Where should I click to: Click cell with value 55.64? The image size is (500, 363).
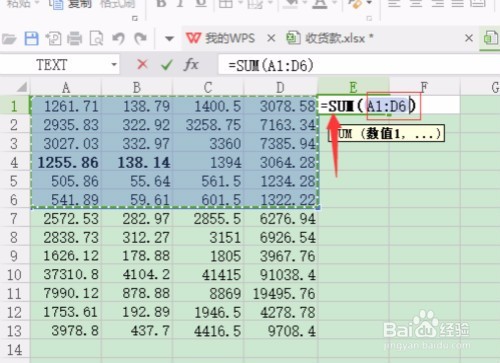137,181
